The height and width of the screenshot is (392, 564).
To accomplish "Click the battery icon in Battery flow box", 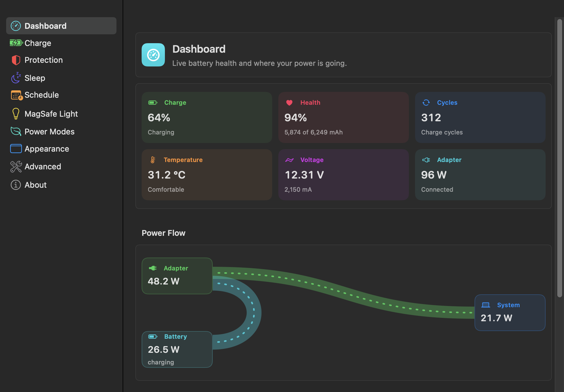I will [153, 337].
